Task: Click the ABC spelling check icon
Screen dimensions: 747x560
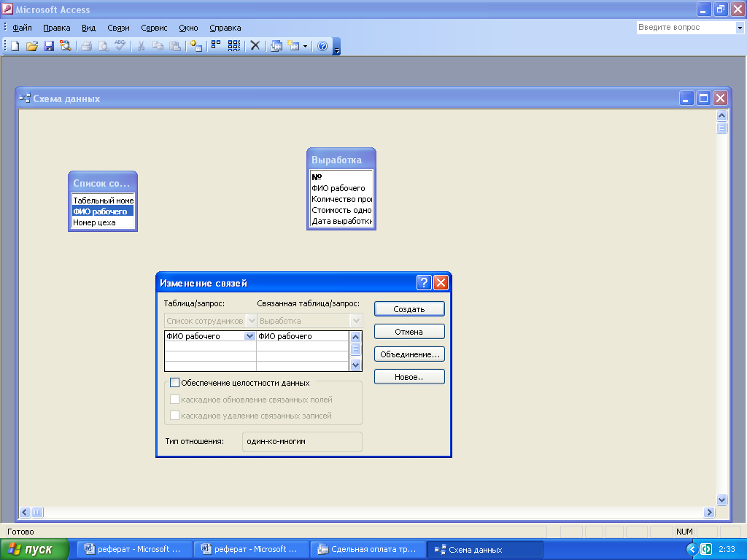Action: pyautogui.click(x=120, y=46)
